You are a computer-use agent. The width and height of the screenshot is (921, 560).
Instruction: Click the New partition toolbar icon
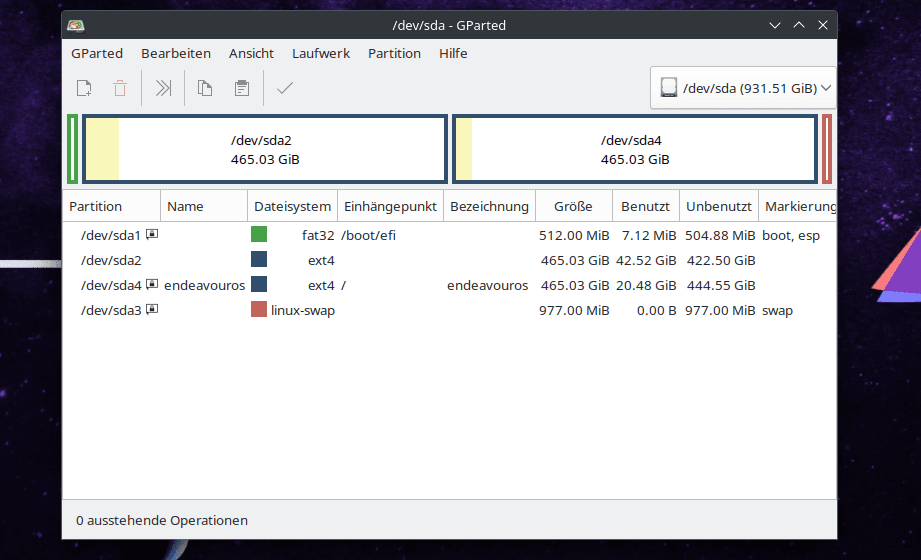[x=84, y=88]
